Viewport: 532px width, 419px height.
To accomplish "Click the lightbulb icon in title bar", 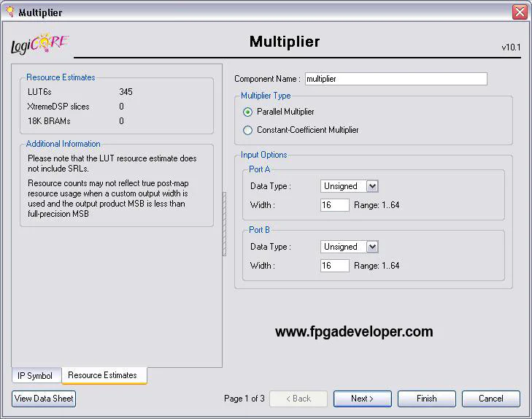I will tap(9, 12).
